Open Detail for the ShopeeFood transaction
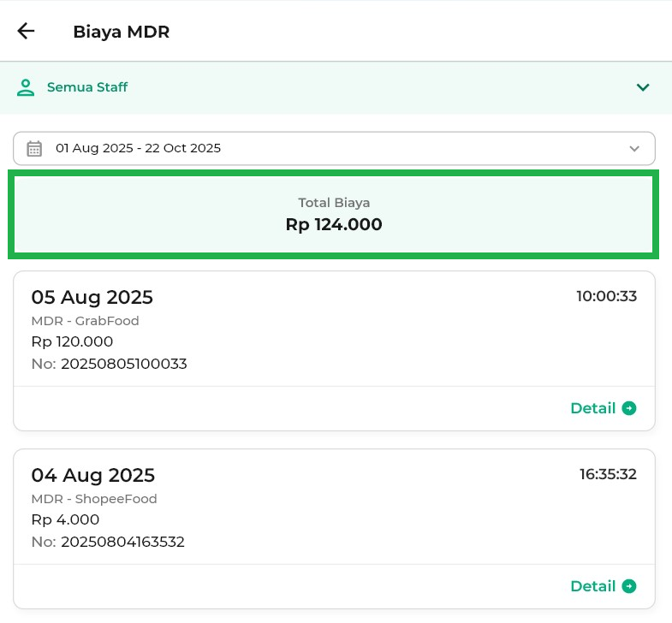 tap(593, 586)
